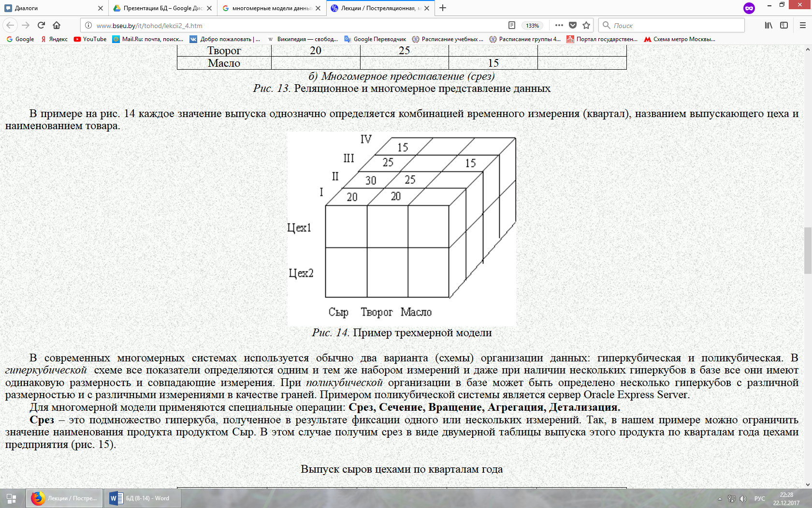Open Firefox Лекции taskbar item
The width and height of the screenshot is (812, 508).
(x=64, y=498)
